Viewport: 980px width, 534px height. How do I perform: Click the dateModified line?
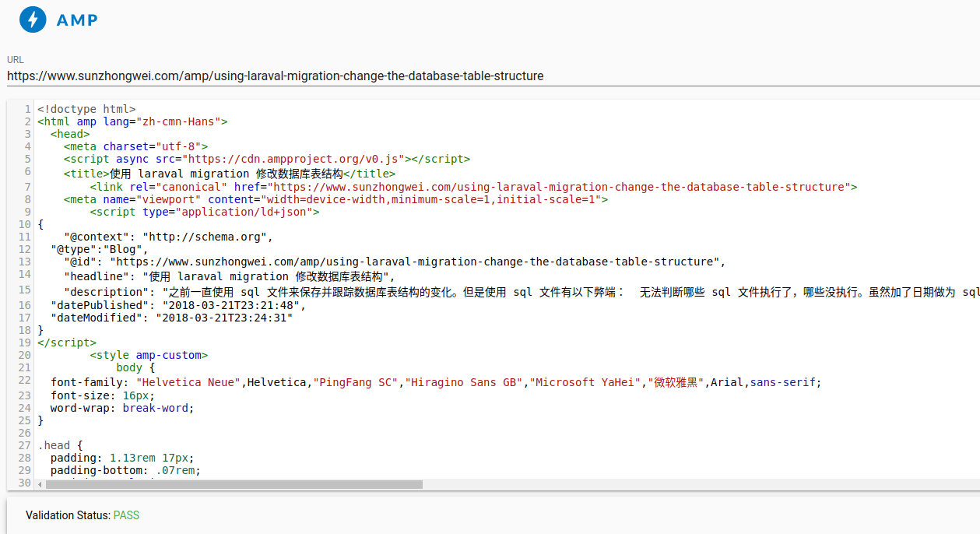(x=172, y=318)
